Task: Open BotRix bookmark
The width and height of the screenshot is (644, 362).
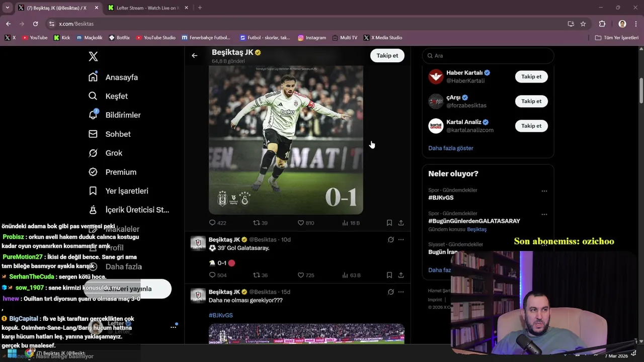Action: (x=119, y=38)
